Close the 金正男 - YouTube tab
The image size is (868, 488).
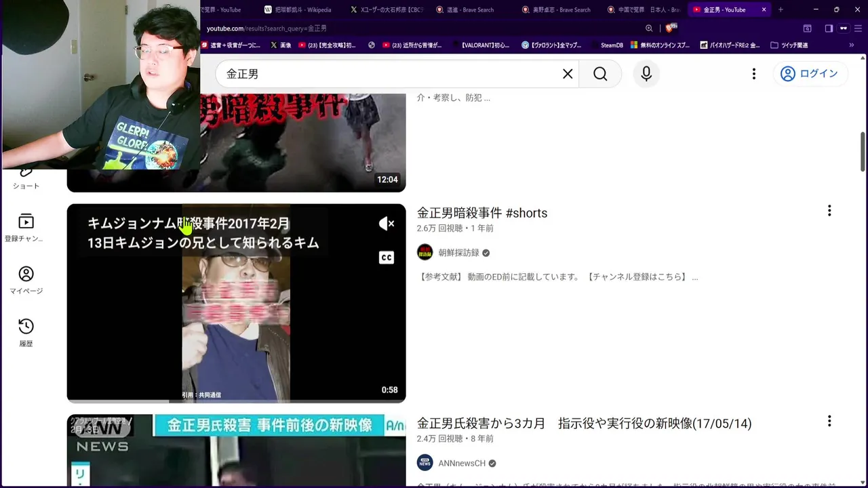tap(764, 9)
